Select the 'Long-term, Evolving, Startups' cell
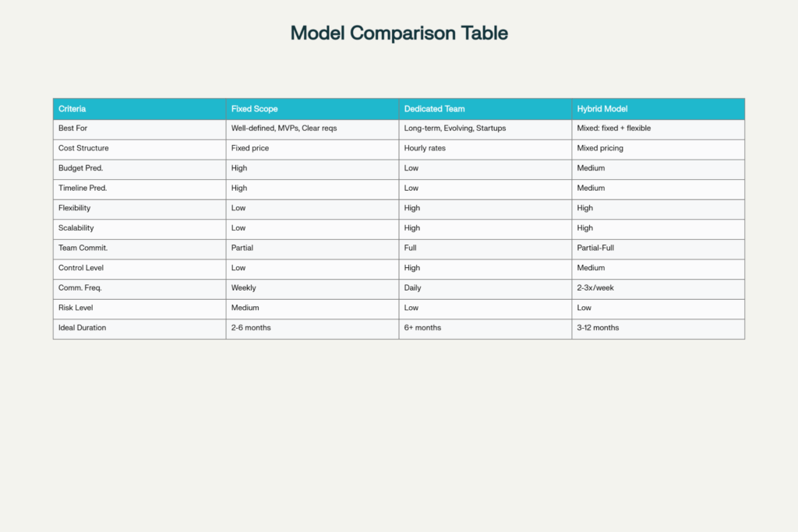The image size is (798, 532). coord(454,129)
